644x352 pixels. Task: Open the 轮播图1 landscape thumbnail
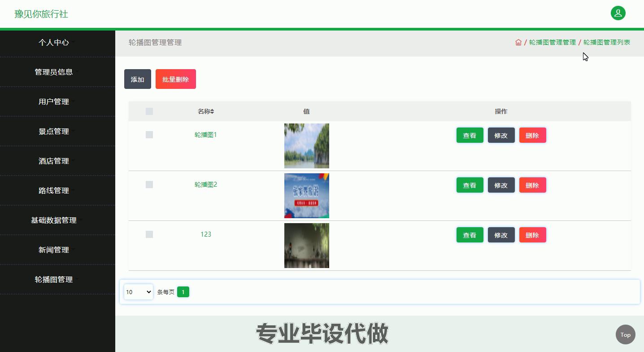pos(307,146)
